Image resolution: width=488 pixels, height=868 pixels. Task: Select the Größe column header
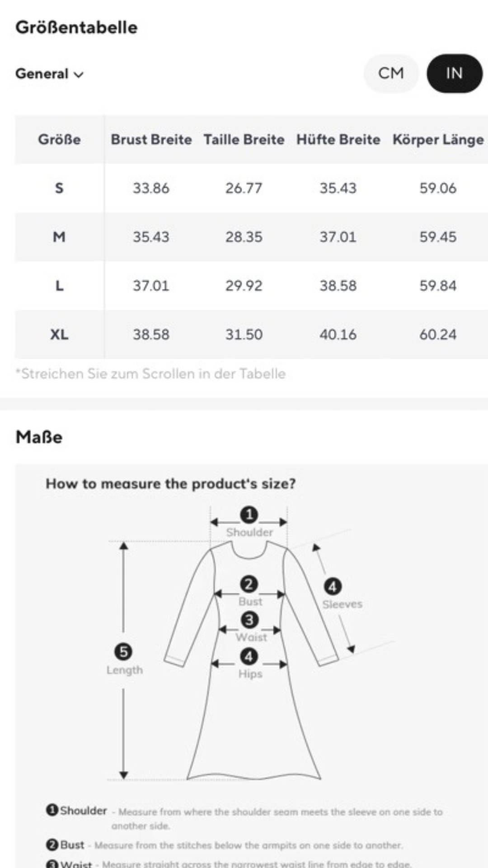click(59, 139)
